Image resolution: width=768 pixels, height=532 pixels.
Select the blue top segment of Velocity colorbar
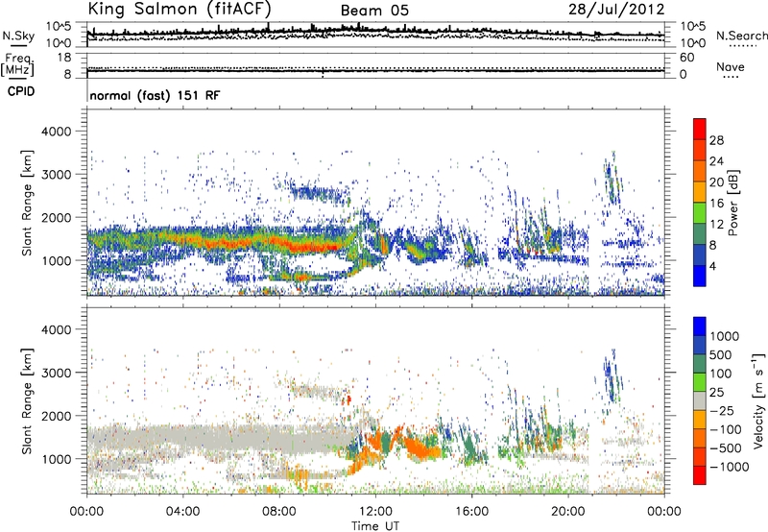[700, 326]
